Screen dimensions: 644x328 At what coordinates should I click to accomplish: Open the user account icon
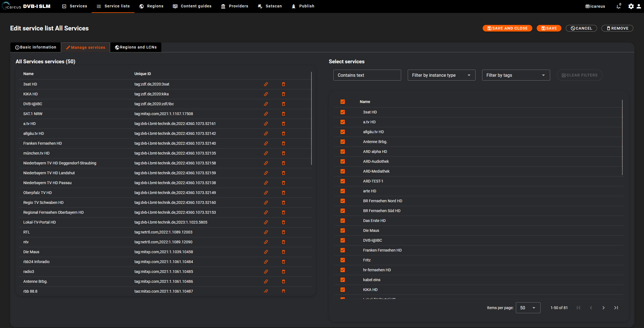pos(639,6)
